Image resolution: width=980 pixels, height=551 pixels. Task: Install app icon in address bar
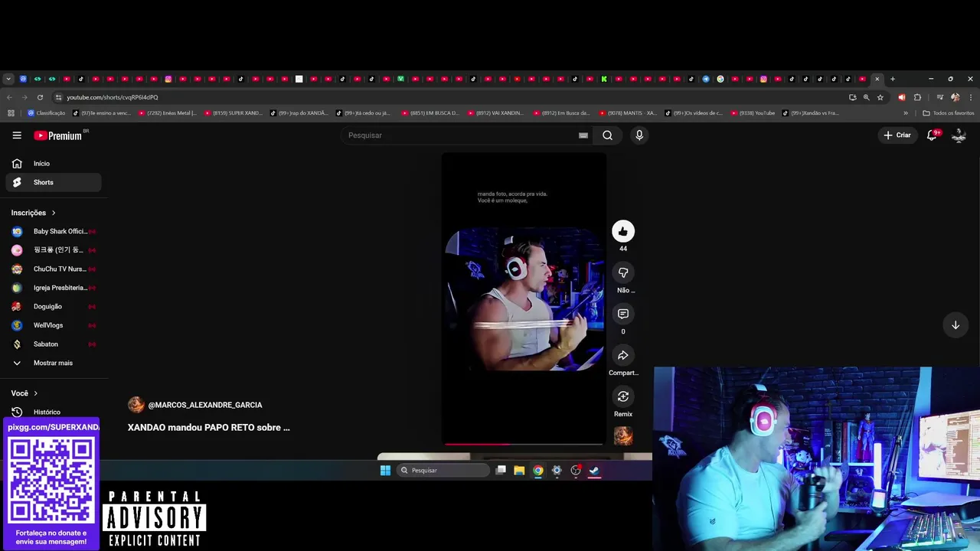[x=852, y=97]
